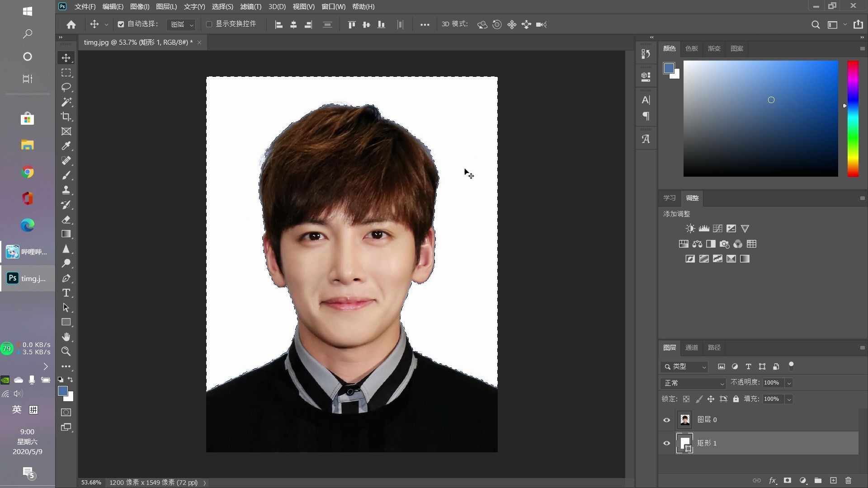Enable the 显示变换控件 checkbox

click(209, 24)
